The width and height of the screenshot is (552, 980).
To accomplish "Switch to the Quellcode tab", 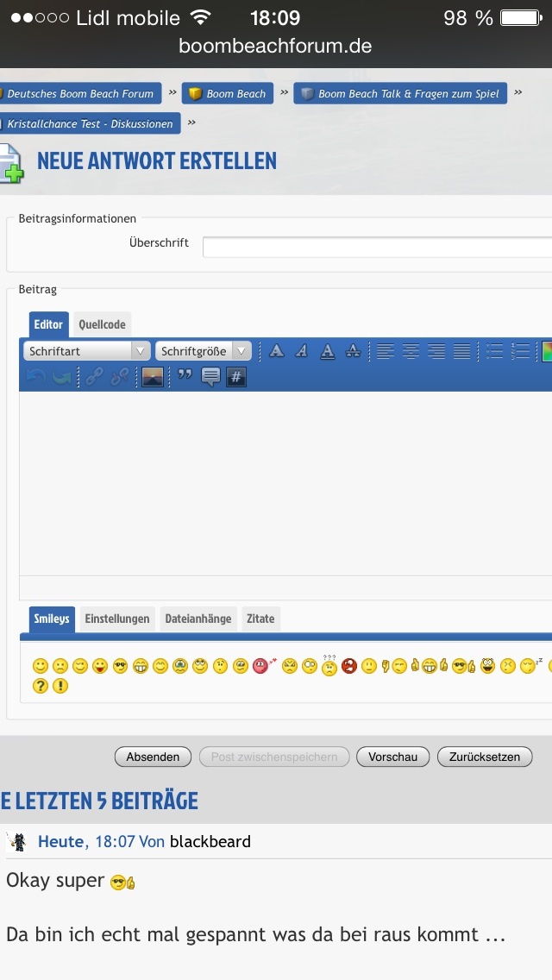I will (x=102, y=324).
